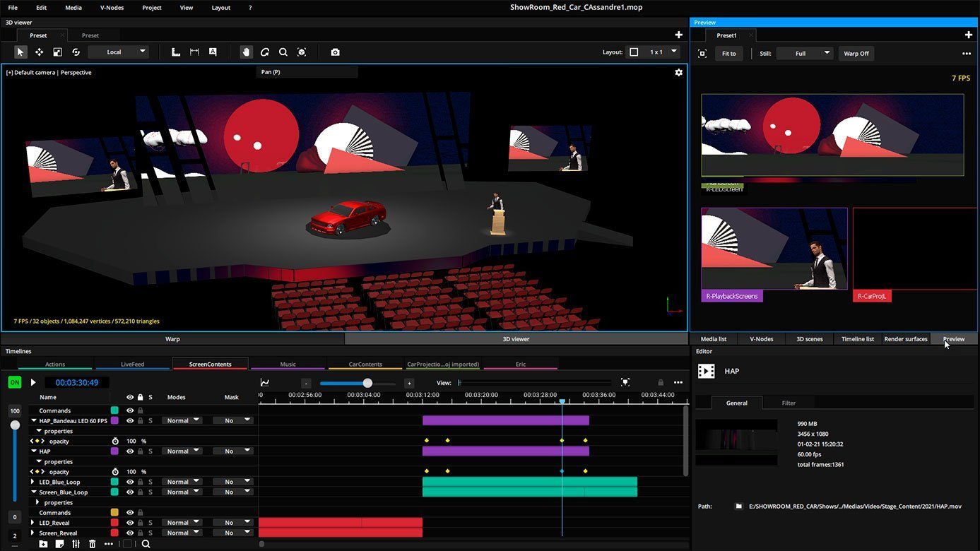Delete selected layer with trash icon

pos(93,544)
